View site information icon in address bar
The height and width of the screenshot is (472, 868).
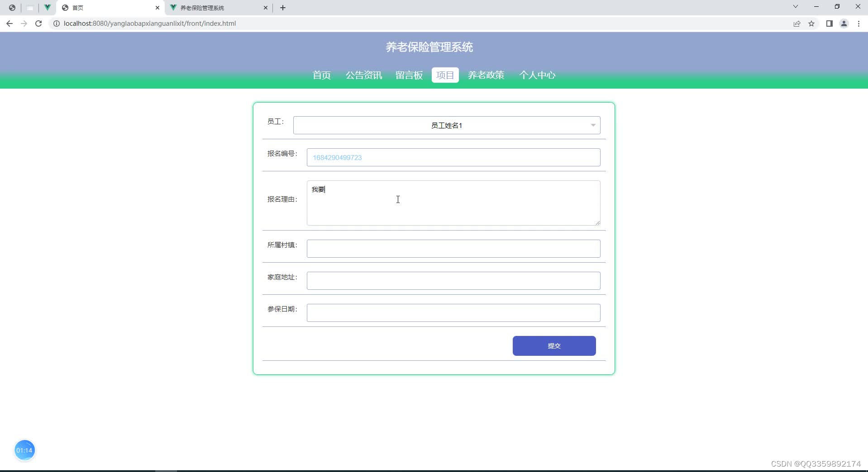pyautogui.click(x=57, y=24)
